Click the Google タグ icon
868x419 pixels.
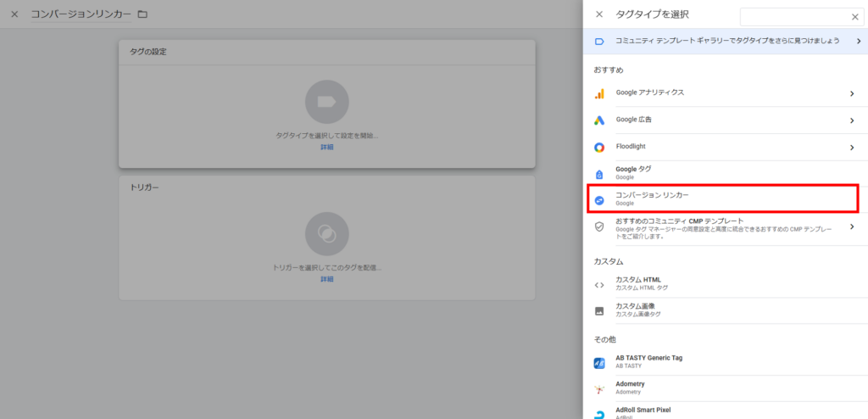tap(599, 174)
